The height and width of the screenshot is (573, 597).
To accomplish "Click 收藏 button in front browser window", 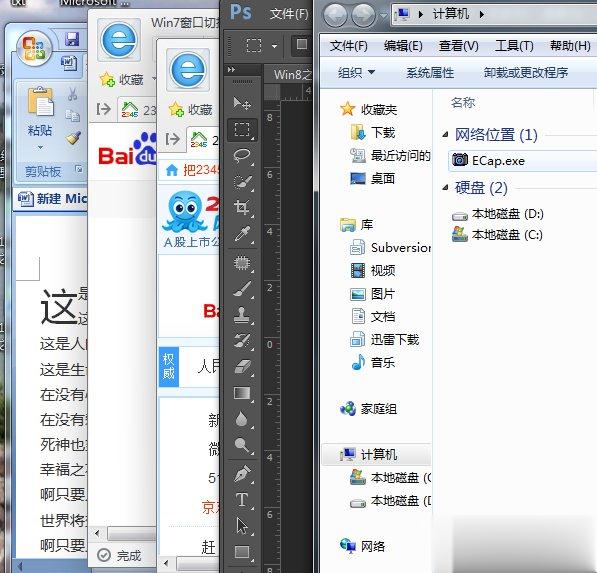I will pyautogui.click(x=191, y=110).
